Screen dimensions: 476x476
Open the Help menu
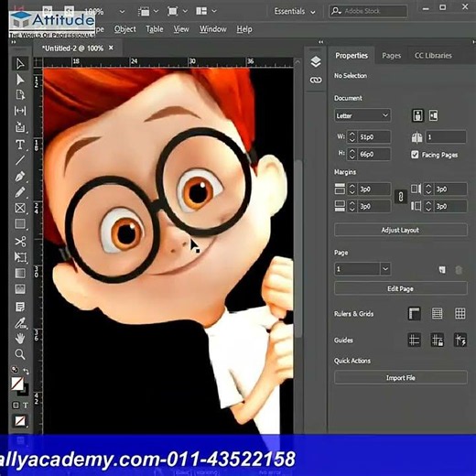(244, 29)
